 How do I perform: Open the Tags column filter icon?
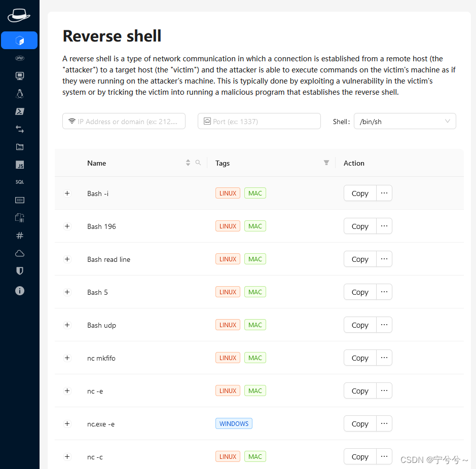[x=326, y=163]
